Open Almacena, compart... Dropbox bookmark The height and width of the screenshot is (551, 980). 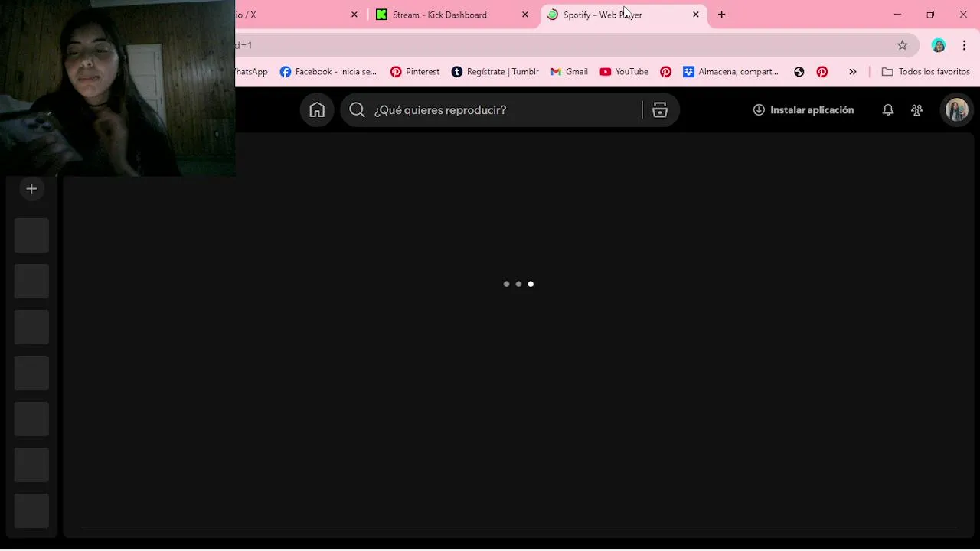(731, 72)
